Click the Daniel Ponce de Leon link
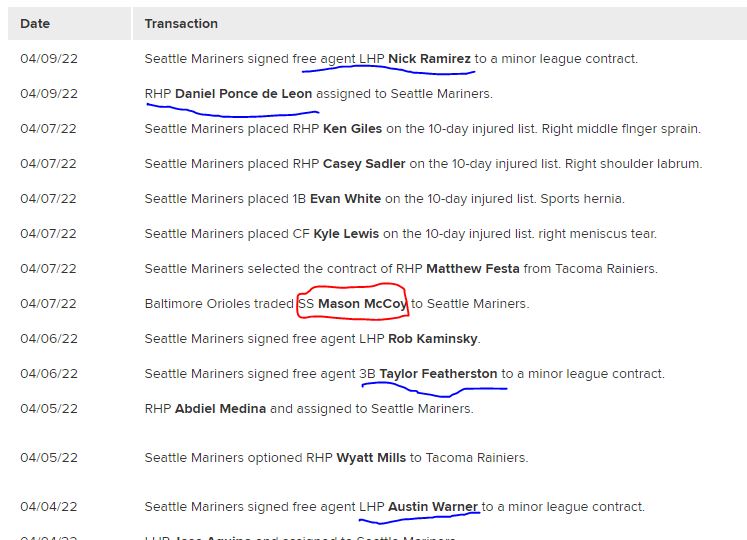Image resolution: width=747 pixels, height=540 pixels. click(x=243, y=94)
